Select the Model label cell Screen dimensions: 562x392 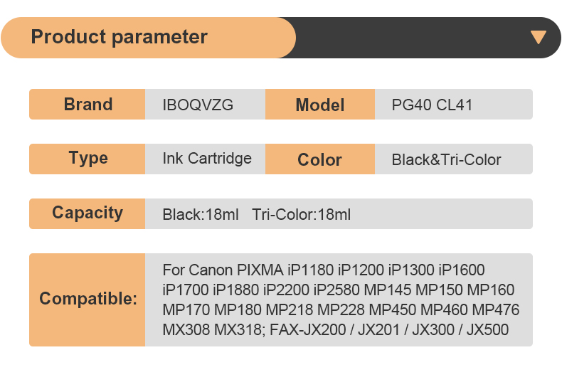[319, 105]
